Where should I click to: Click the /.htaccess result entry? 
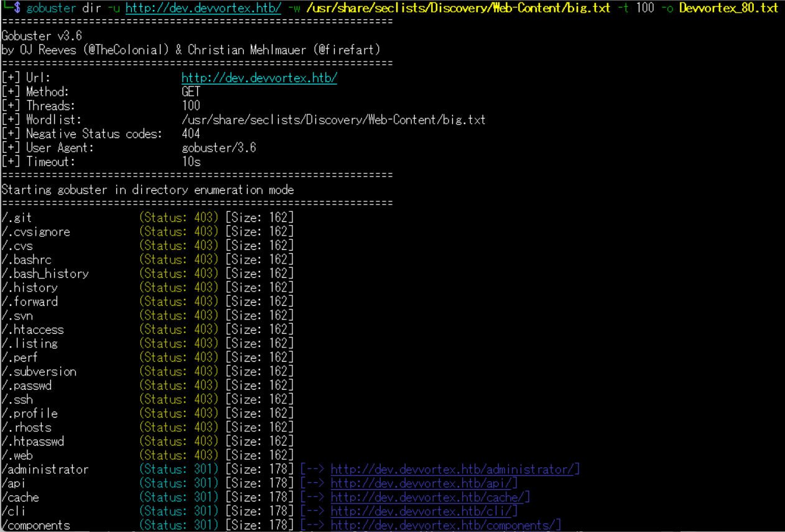[x=32, y=330]
